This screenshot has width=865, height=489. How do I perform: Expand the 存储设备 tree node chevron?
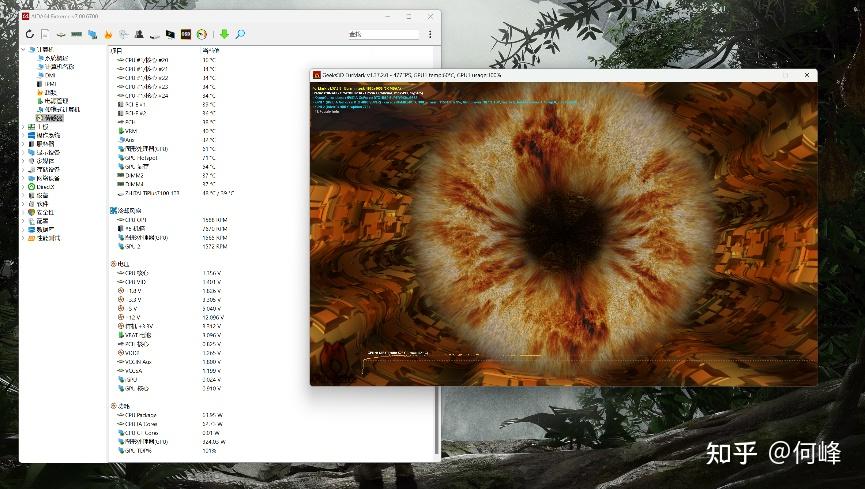pyautogui.click(x=23, y=169)
